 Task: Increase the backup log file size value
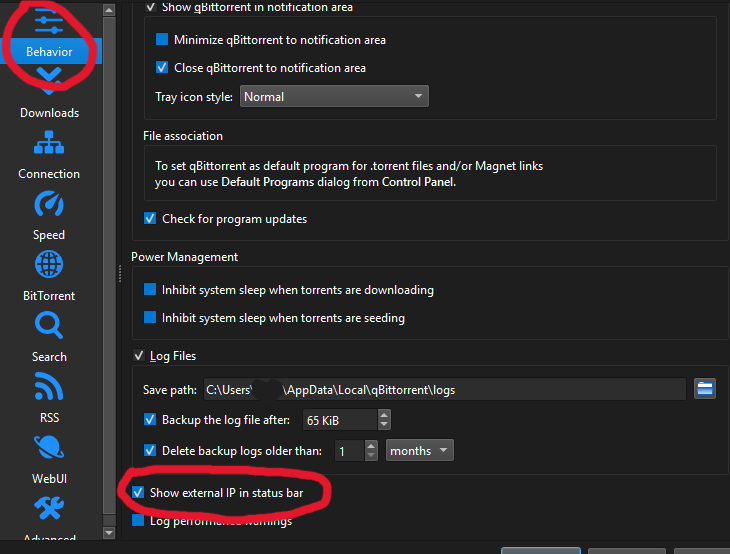click(x=385, y=415)
